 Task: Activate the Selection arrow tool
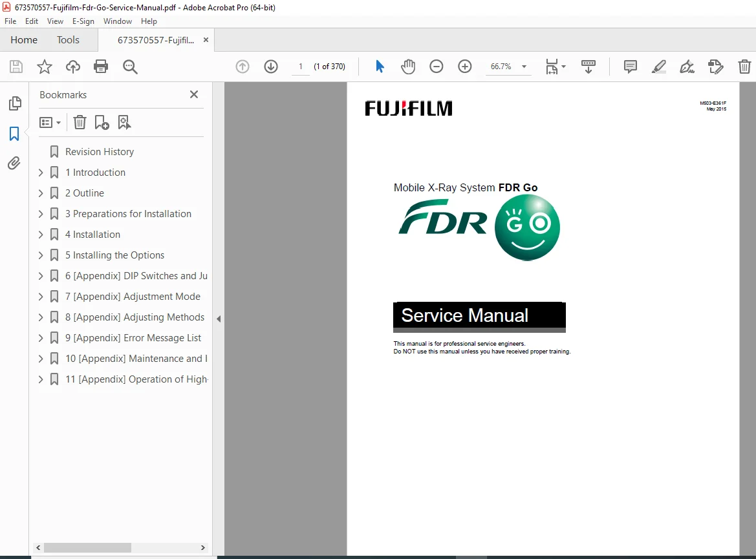point(380,67)
